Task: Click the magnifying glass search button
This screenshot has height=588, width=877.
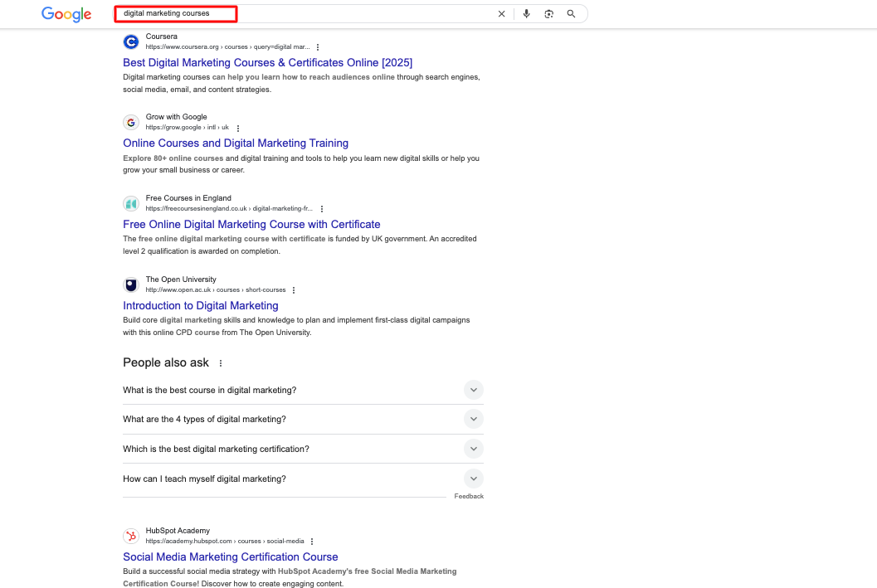Action: point(571,14)
